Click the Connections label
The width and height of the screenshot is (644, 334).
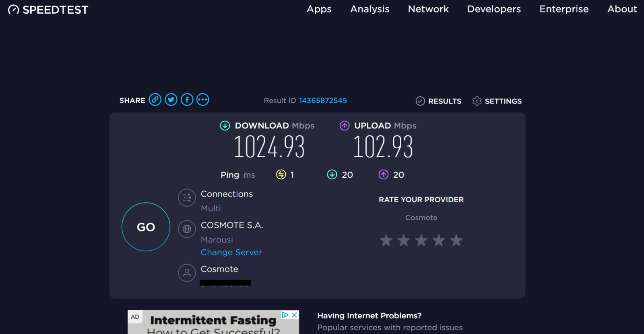tap(227, 194)
